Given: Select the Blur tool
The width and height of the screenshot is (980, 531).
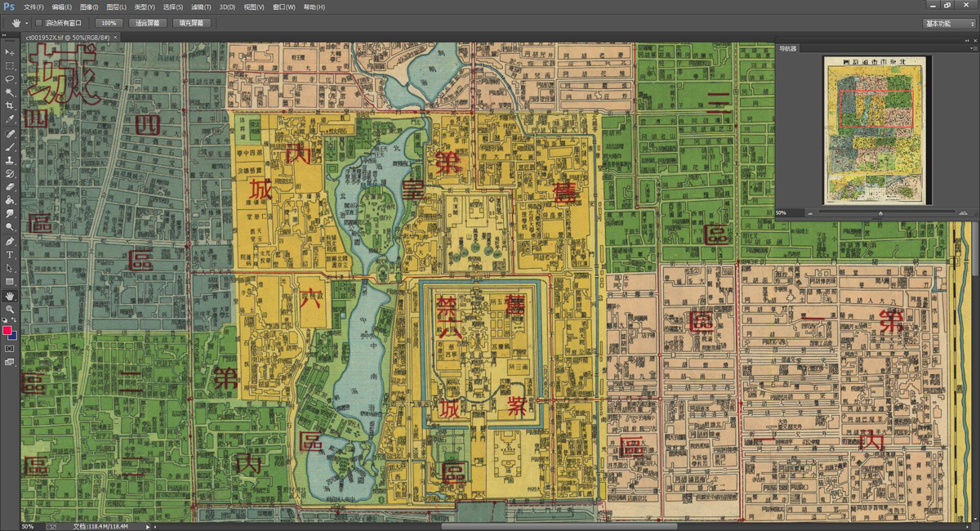Looking at the screenshot, I should pos(10,213).
